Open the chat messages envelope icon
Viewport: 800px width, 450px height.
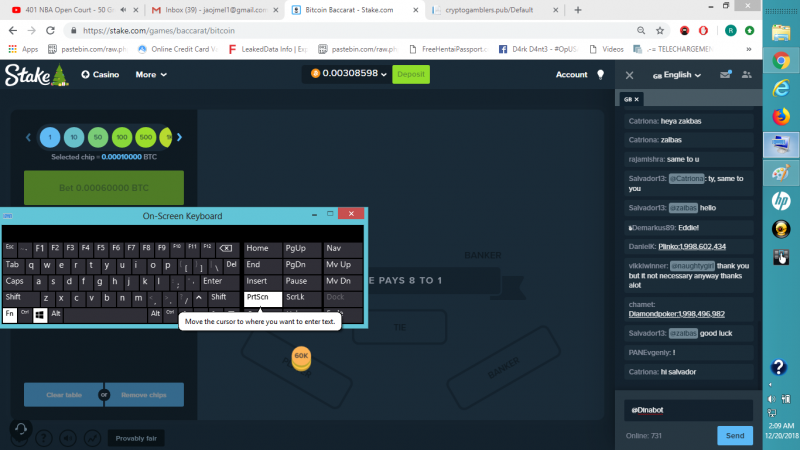[x=725, y=74]
